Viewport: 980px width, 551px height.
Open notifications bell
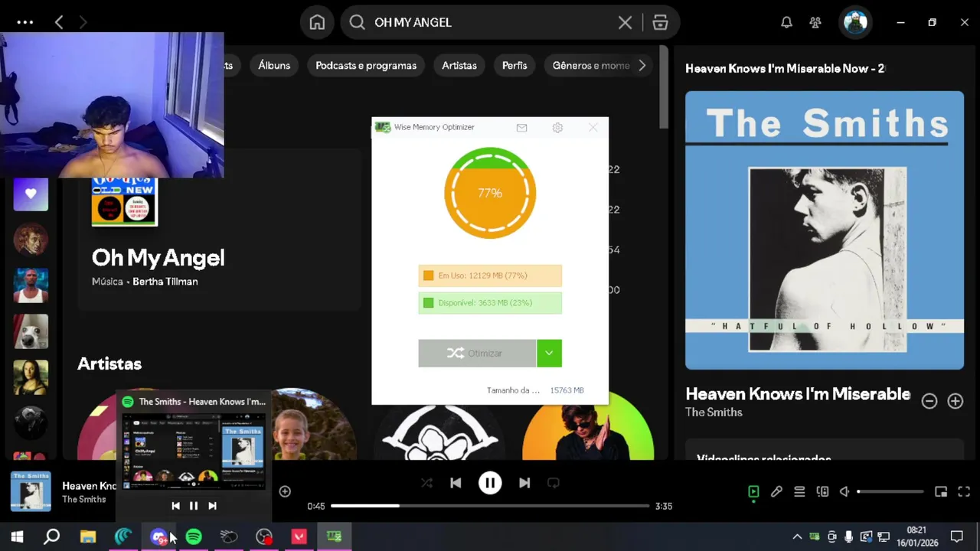[786, 22]
